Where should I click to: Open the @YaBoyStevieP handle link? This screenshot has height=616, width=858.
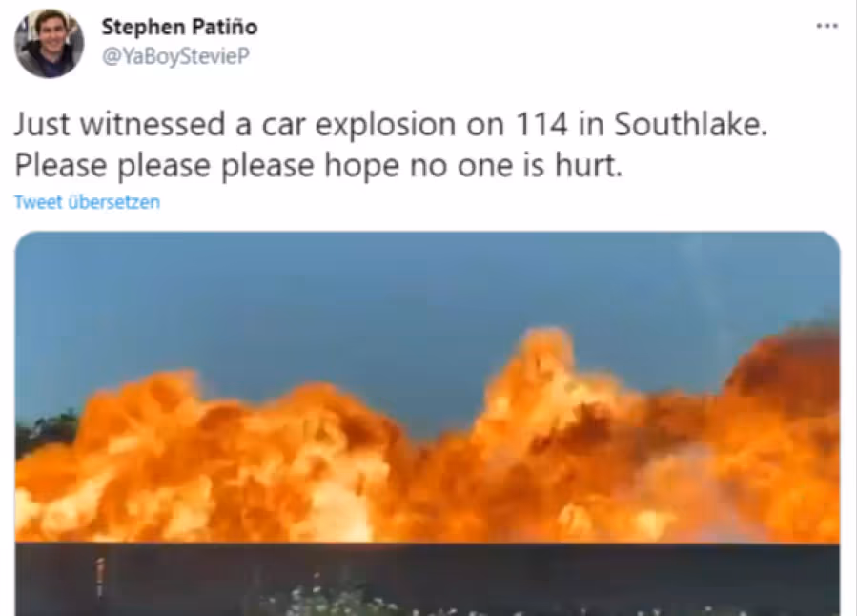tap(175, 56)
